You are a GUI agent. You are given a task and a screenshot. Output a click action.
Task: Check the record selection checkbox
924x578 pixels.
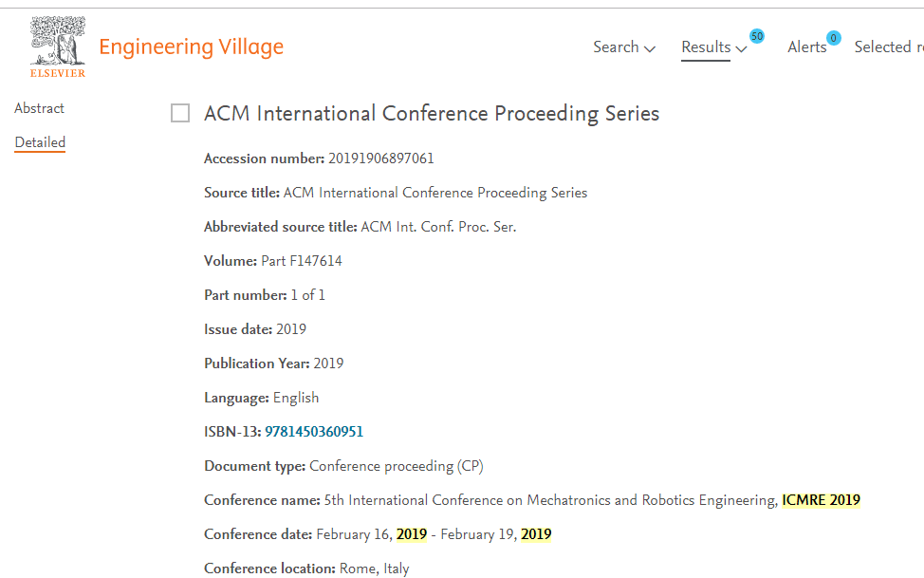point(180,113)
